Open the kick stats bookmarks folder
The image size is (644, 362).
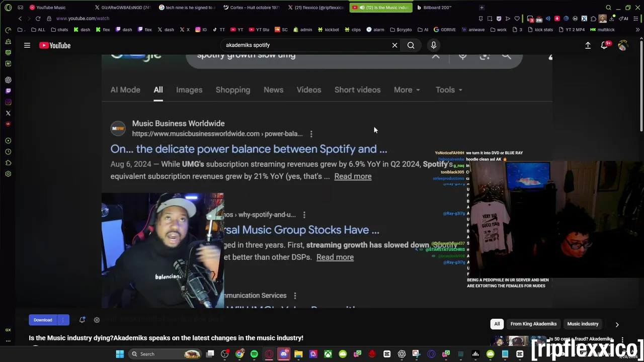tap(541, 30)
